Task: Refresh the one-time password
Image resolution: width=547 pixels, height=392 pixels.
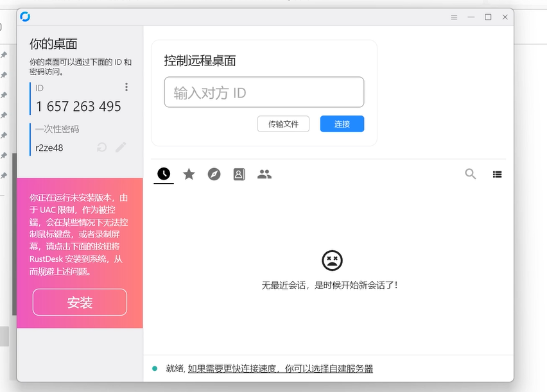Action: (101, 148)
